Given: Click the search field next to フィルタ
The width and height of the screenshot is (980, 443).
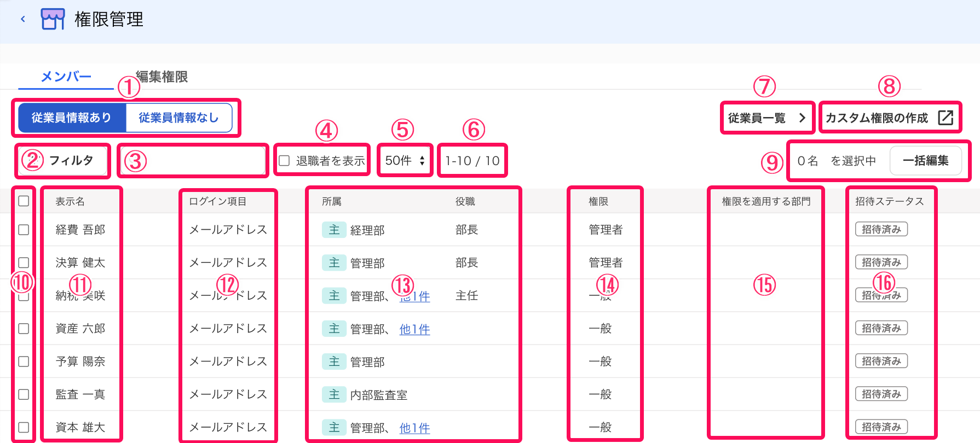Looking at the screenshot, I should pos(193,161).
